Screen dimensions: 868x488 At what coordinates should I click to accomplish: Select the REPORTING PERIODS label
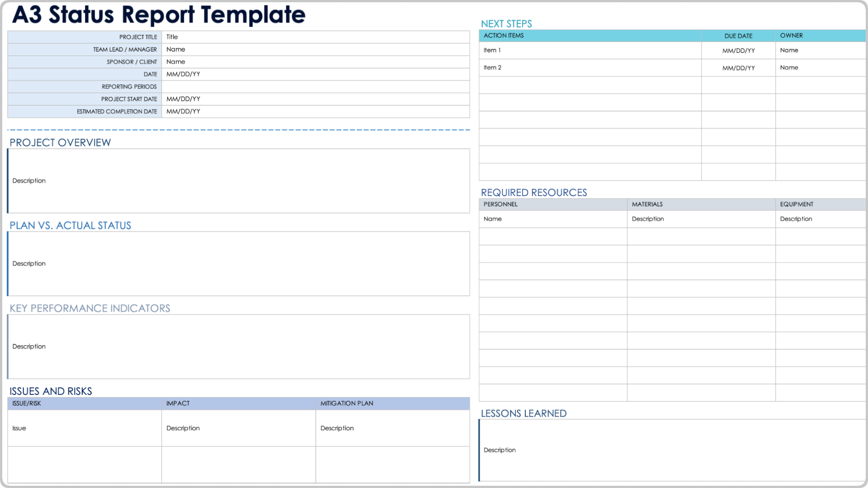(x=85, y=87)
